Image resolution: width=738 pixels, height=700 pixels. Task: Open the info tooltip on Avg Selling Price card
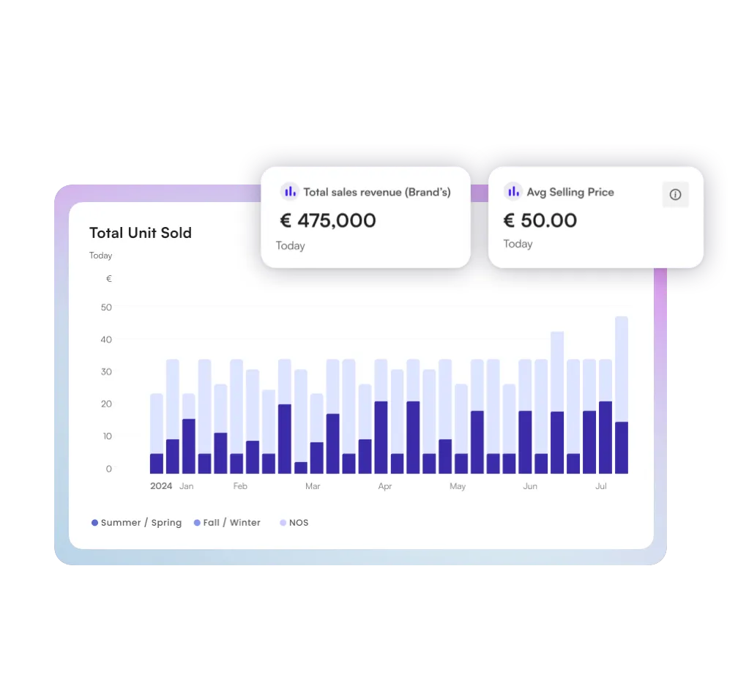tap(675, 194)
